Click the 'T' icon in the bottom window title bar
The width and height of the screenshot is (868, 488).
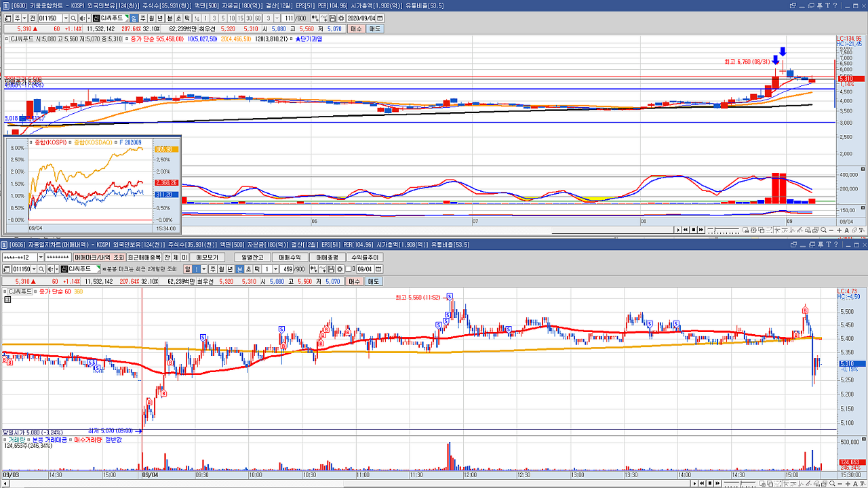(x=829, y=245)
